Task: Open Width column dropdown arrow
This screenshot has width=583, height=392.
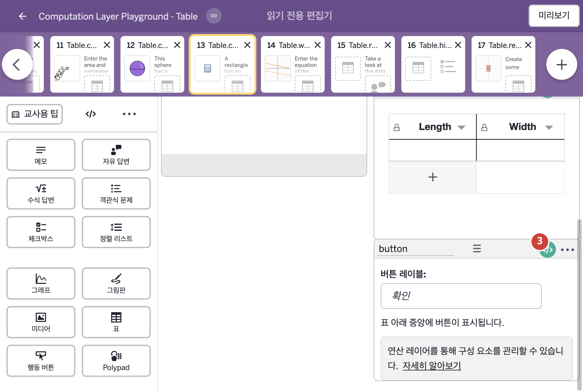Action: [549, 127]
